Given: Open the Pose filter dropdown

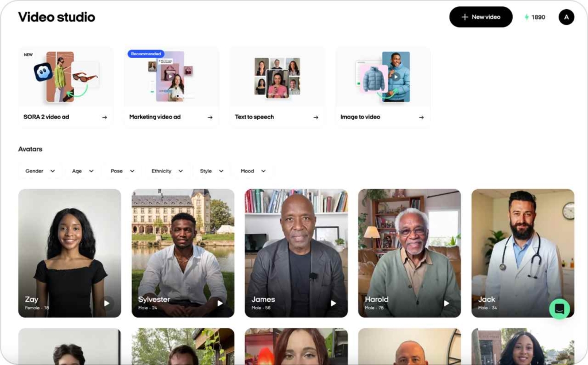Looking at the screenshot, I should (x=122, y=171).
